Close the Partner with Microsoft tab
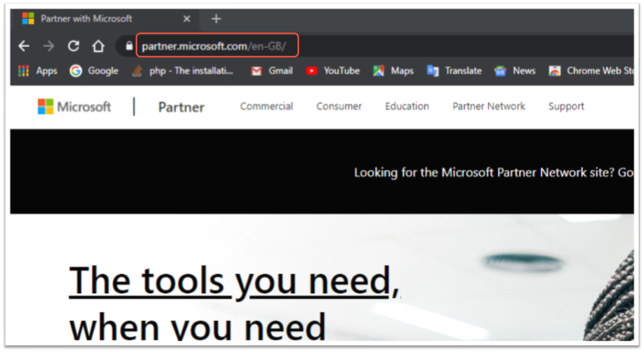This screenshot has width=644, height=352. (187, 19)
